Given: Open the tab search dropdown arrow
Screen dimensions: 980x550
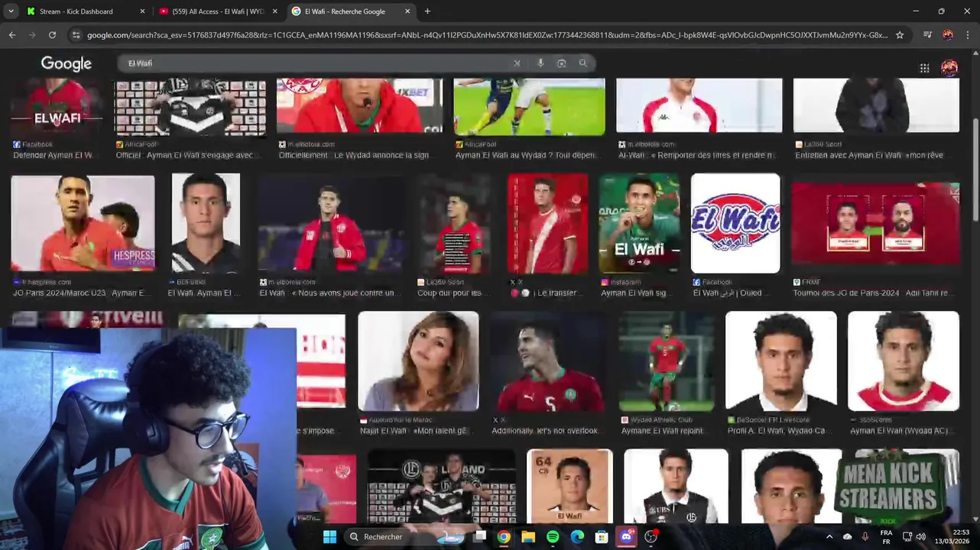Looking at the screenshot, I should pyautogui.click(x=11, y=11).
